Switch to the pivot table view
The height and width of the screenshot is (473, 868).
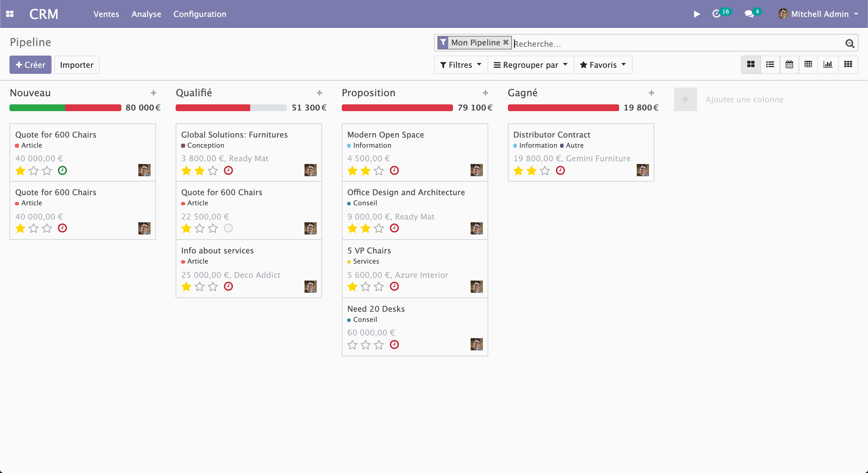click(809, 64)
